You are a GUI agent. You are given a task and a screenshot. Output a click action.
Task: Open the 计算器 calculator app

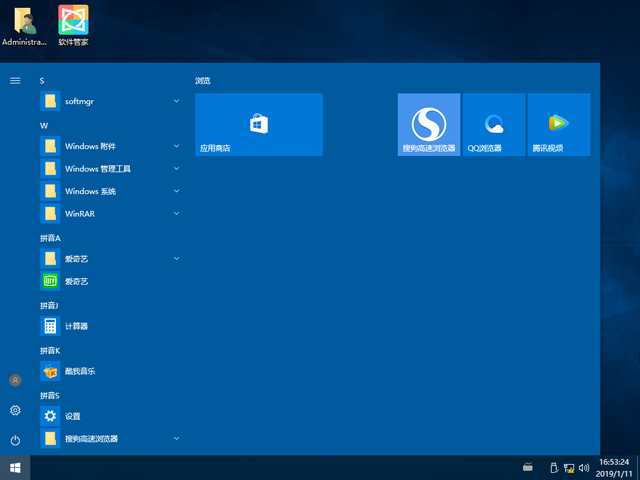tap(78, 326)
